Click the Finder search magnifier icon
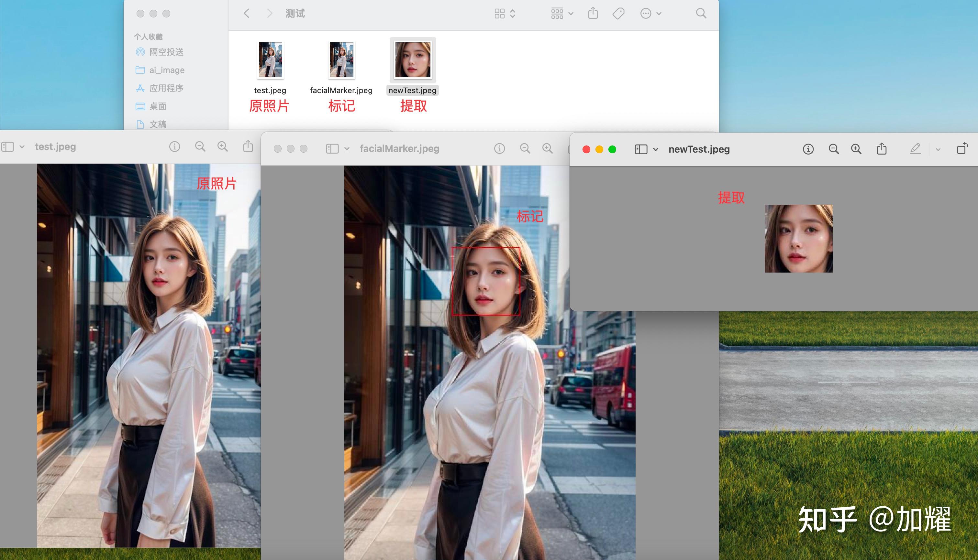 point(701,14)
